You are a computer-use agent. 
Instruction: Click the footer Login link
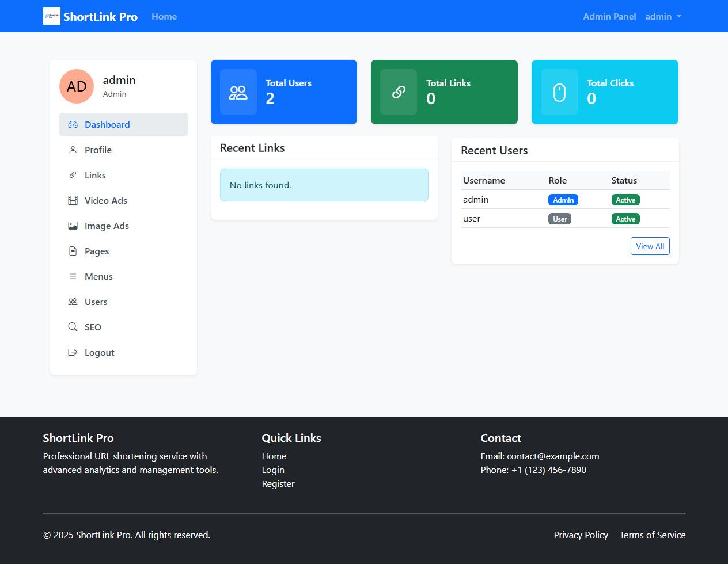(x=273, y=470)
